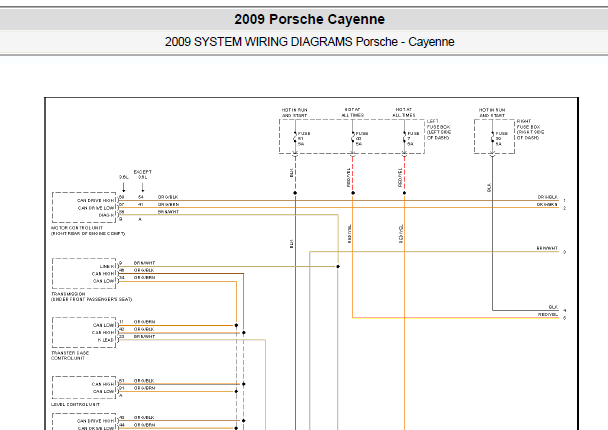Click HOT AT ALL TIMES label above Fuse 7
This screenshot has height=430, width=608.
[404, 112]
